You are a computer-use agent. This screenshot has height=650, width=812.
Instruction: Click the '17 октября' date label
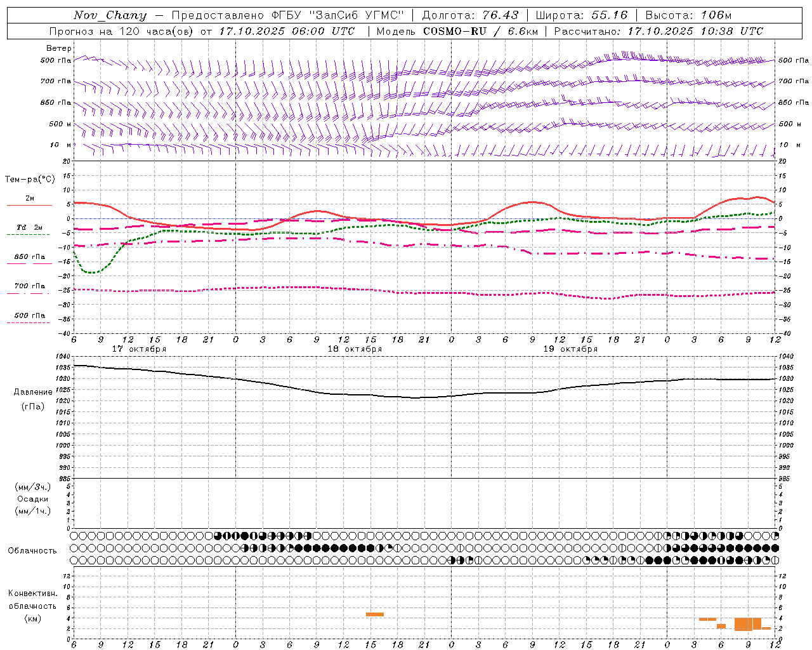tap(139, 349)
